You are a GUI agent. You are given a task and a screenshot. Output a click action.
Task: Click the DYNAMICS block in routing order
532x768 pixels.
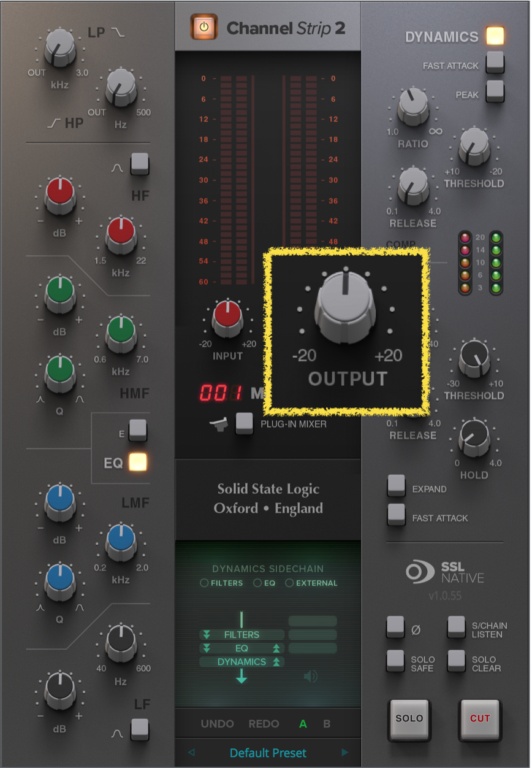[x=241, y=662]
